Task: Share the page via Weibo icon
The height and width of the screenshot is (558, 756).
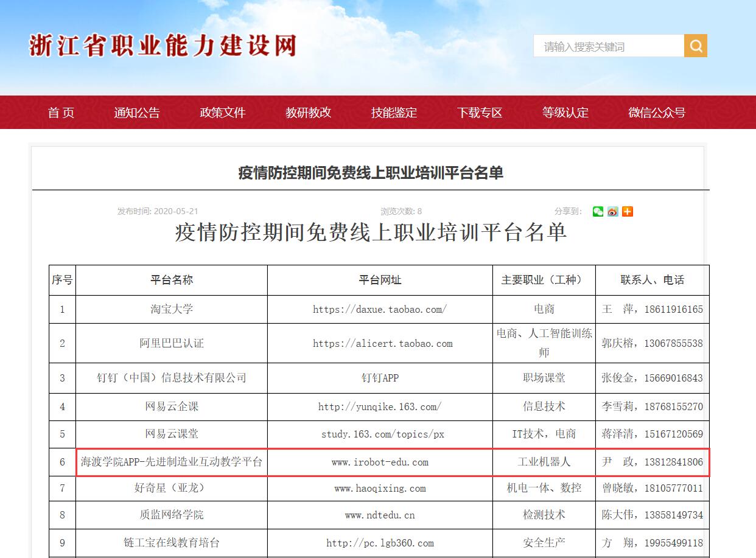Action: point(612,212)
